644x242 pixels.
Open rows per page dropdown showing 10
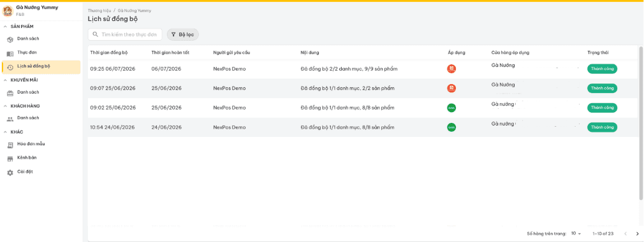click(x=576, y=233)
